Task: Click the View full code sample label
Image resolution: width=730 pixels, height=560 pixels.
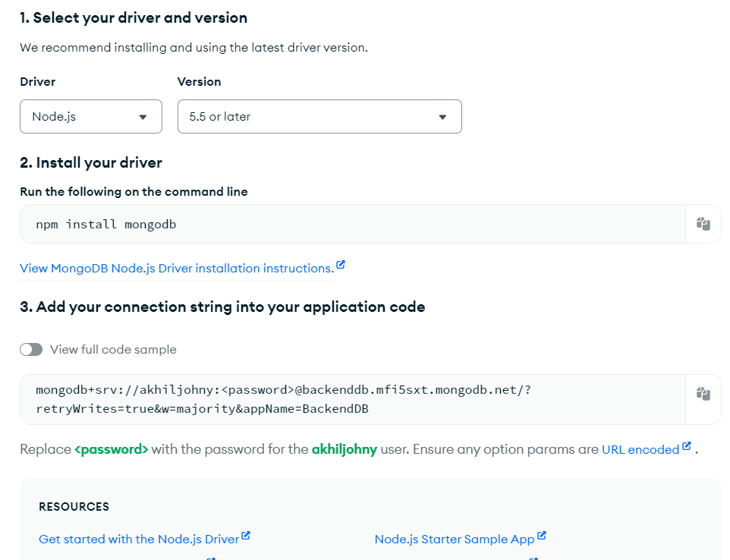Action: click(113, 350)
